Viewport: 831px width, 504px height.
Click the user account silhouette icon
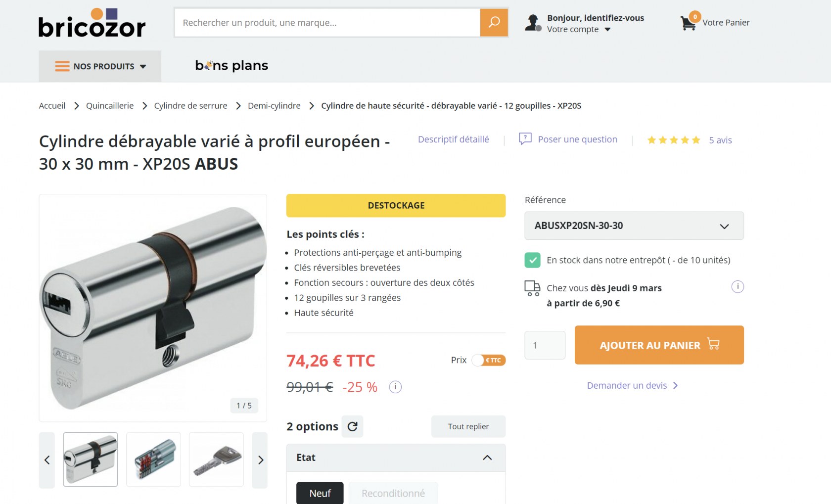533,23
